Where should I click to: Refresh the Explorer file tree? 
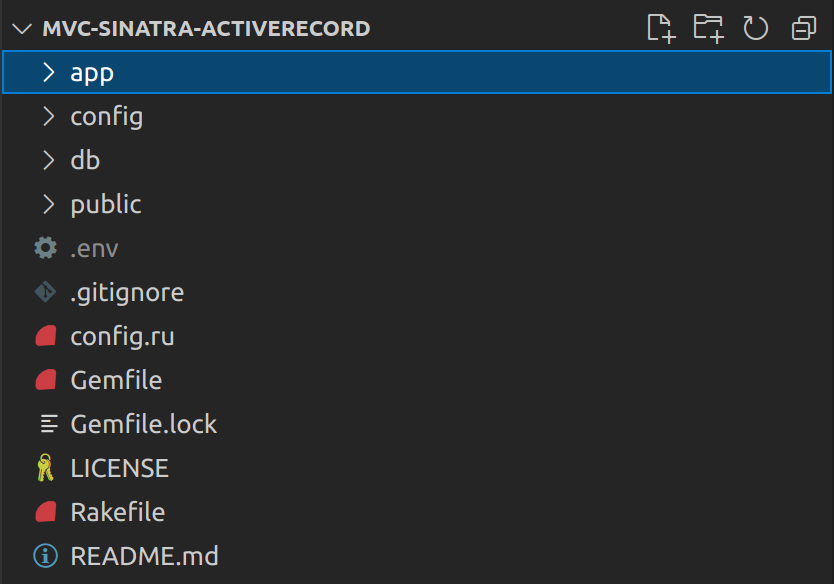pyautogui.click(x=755, y=28)
